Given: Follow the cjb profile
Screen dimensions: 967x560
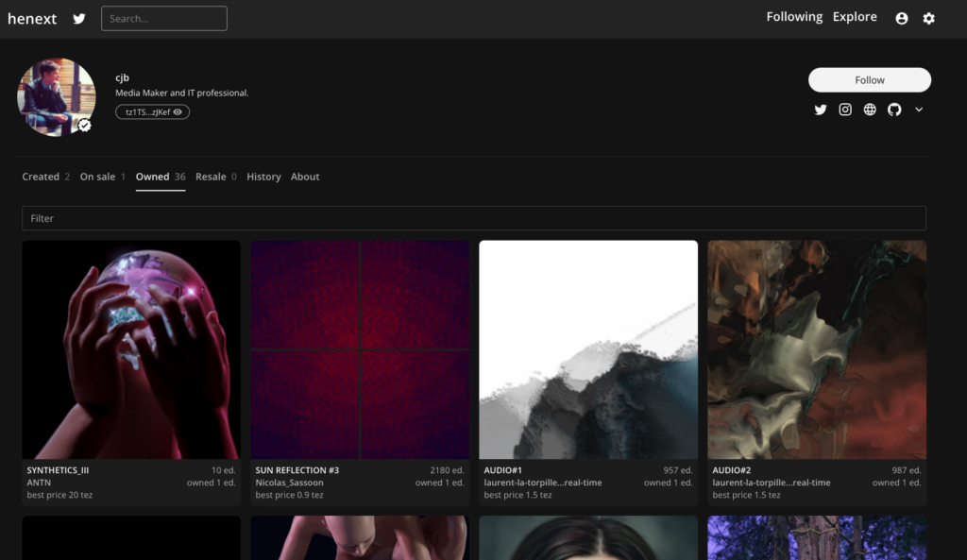Looking at the screenshot, I should pyautogui.click(x=870, y=80).
